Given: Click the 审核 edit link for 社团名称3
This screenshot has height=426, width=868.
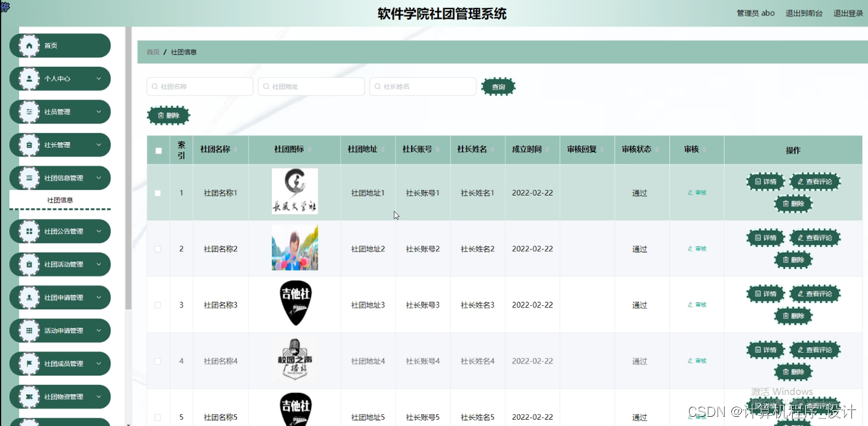Looking at the screenshot, I should pos(696,305).
